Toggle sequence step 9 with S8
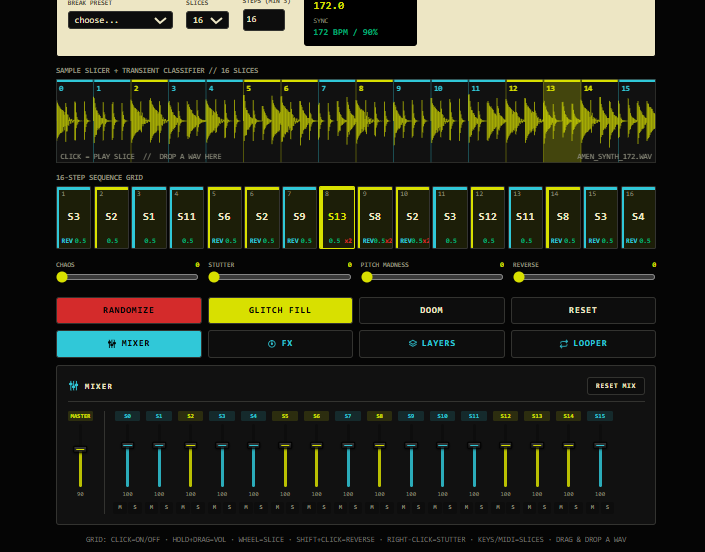Image resolution: width=705 pixels, height=552 pixels. pyautogui.click(x=375, y=218)
